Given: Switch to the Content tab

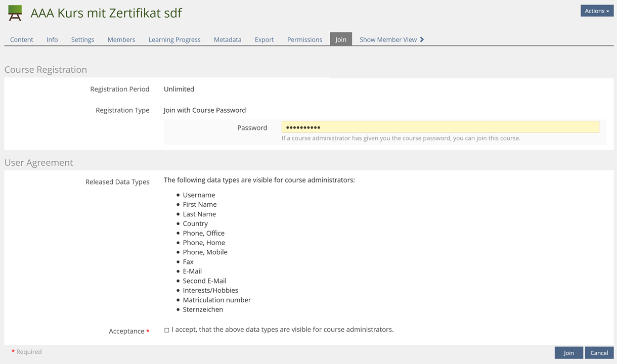Looking at the screenshot, I should tap(22, 39).
